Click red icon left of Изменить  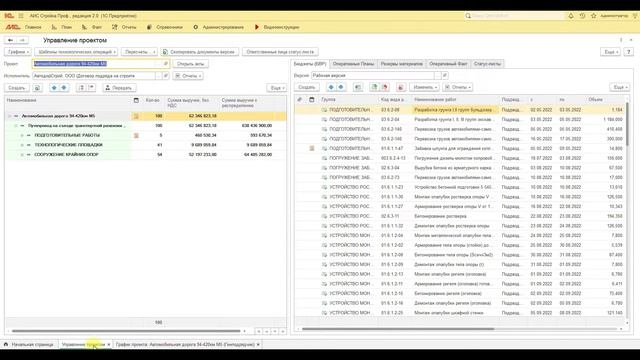pyautogui.click(x=401, y=87)
